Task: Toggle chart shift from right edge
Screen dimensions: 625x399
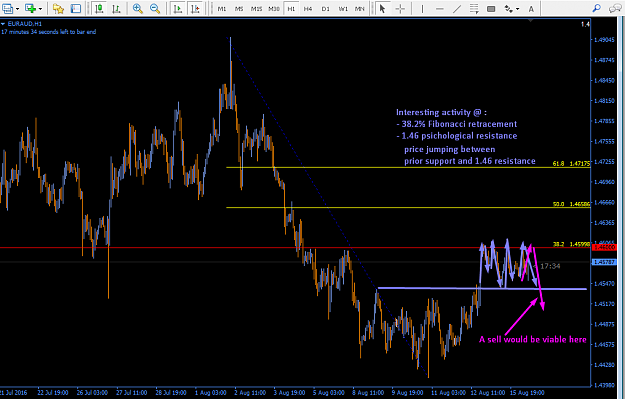Action: tap(195, 8)
